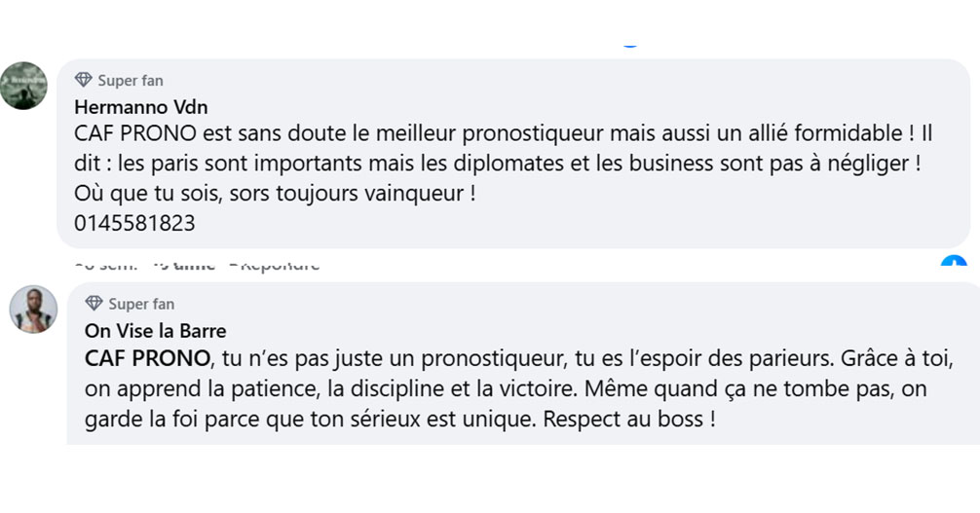Image resolution: width=980 pixels, height=513 pixels.
Task: Click the bold CAF PRONO mention
Action: pos(147,358)
